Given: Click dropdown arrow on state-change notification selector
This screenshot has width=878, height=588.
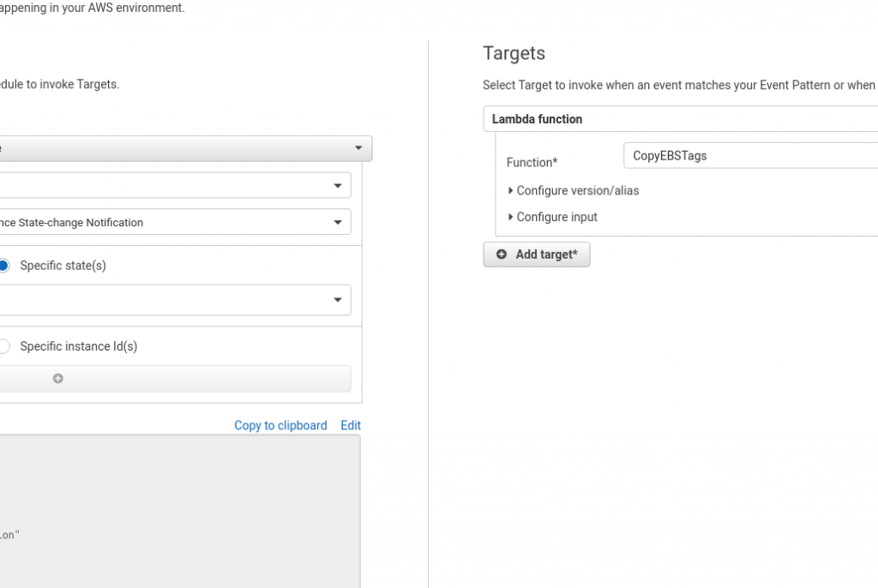Looking at the screenshot, I should (x=340, y=221).
